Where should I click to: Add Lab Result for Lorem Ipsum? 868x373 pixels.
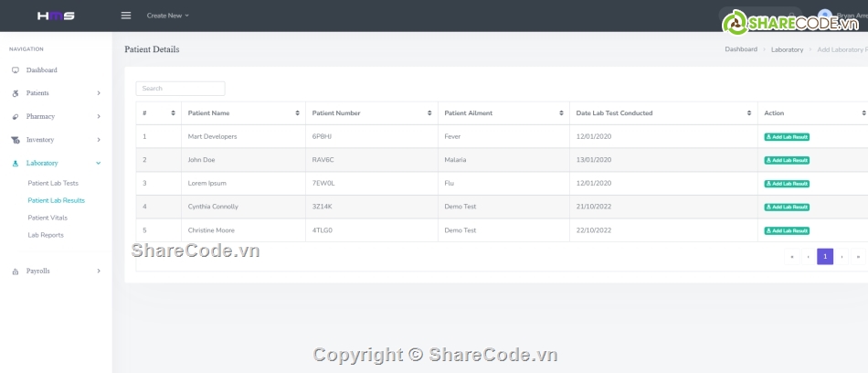[787, 184]
